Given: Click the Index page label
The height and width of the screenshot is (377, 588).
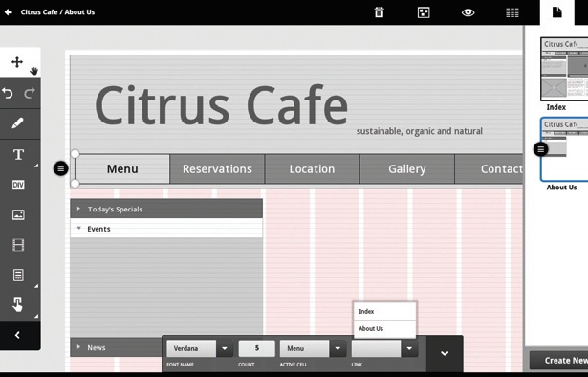Looking at the screenshot, I should click(x=556, y=107).
